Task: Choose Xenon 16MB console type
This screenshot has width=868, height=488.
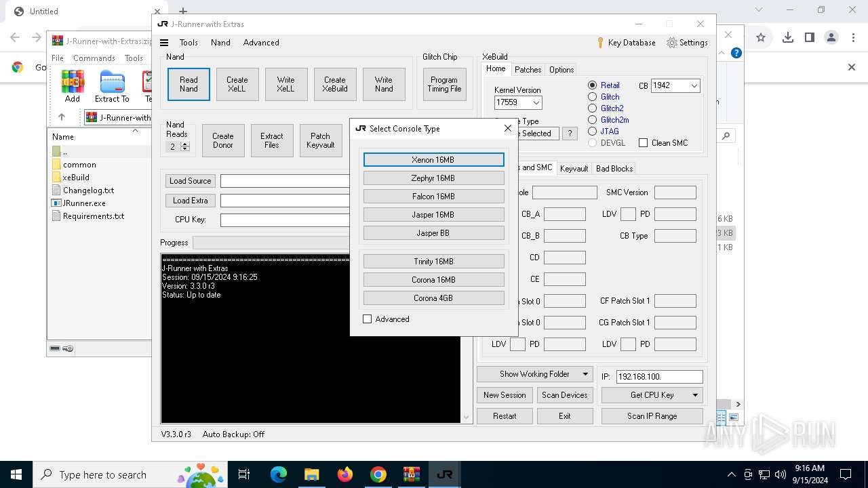Action: click(433, 160)
